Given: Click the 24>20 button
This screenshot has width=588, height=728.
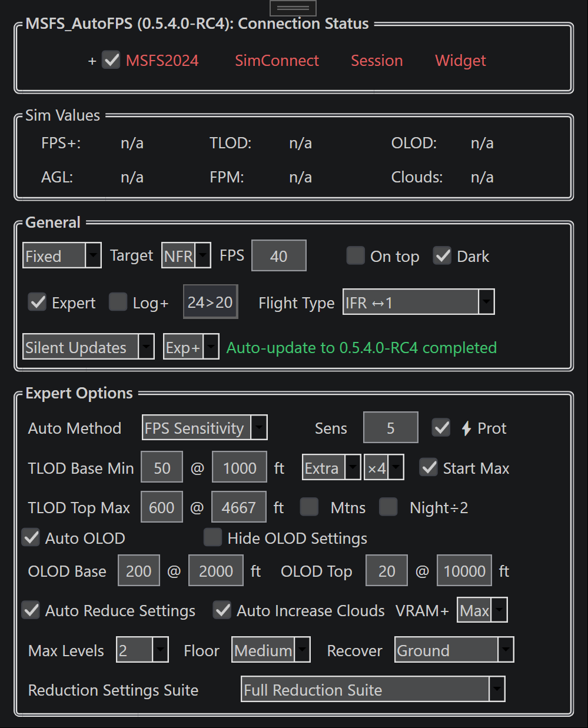Looking at the screenshot, I should click(x=210, y=302).
